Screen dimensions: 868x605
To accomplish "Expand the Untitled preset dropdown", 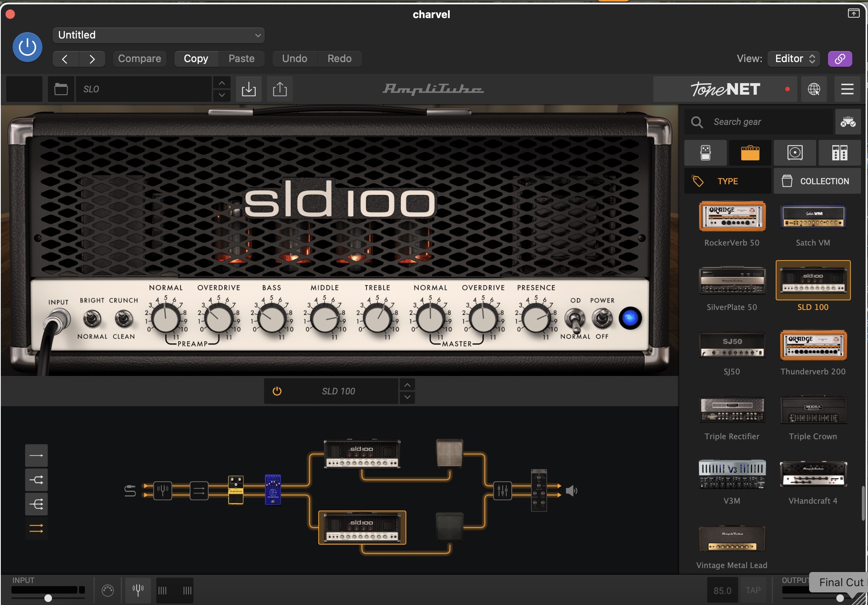I will pyautogui.click(x=159, y=35).
